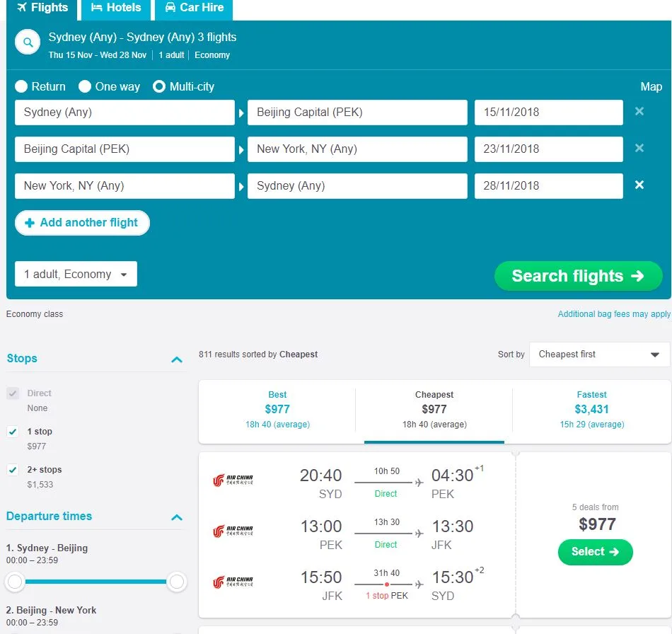Click the Air China logo for SYD-PEK leg
This screenshot has width=672, height=634.
(x=233, y=480)
